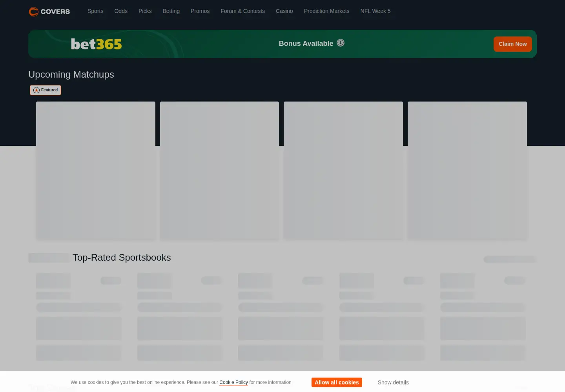Open NFL Week 5 link
Viewport: 565px width, 392px height.
pyautogui.click(x=375, y=11)
